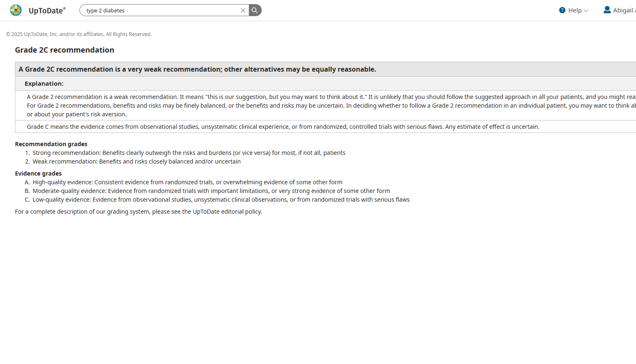Click the Recommendation grades subheading

(x=51, y=144)
